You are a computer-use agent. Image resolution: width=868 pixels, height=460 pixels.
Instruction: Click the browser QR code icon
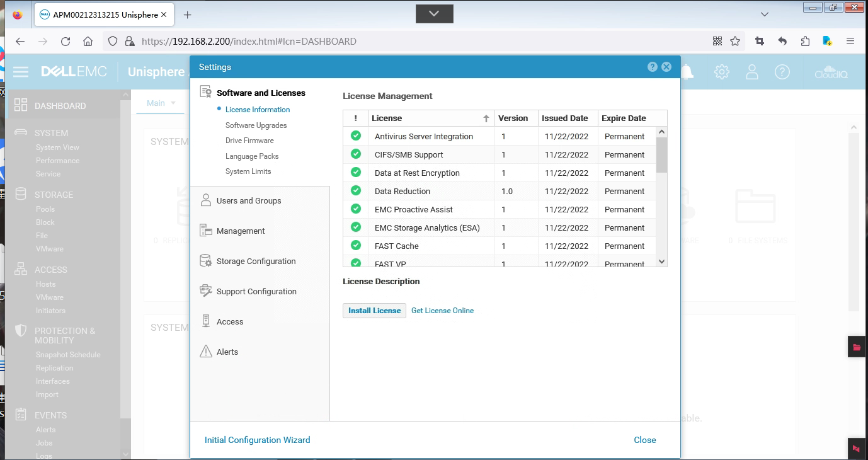point(717,41)
